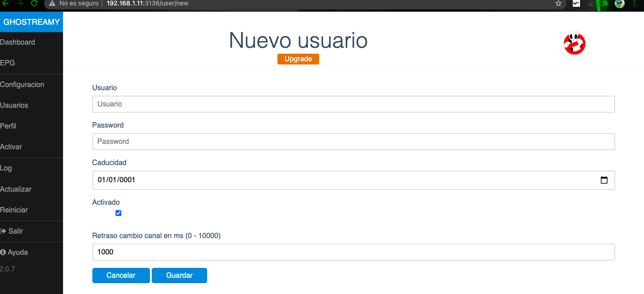The width and height of the screenshot is (644, 294).
Task: Focus the Usuario text field
Action: tap(353, 104)
